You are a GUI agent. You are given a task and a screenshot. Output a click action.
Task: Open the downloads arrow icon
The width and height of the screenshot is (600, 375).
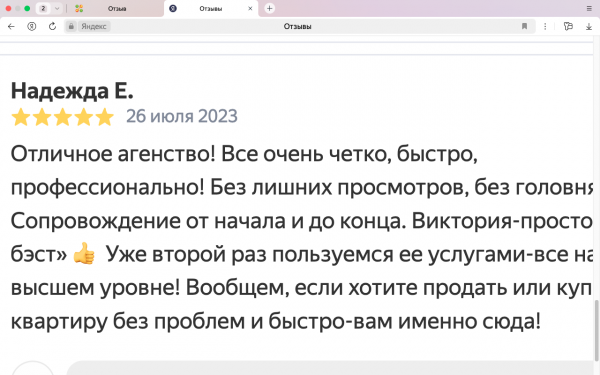589,26
